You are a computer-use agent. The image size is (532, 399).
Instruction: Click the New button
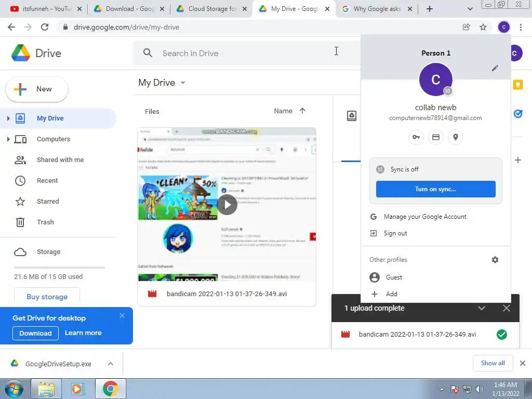click(x=37, y=89)
